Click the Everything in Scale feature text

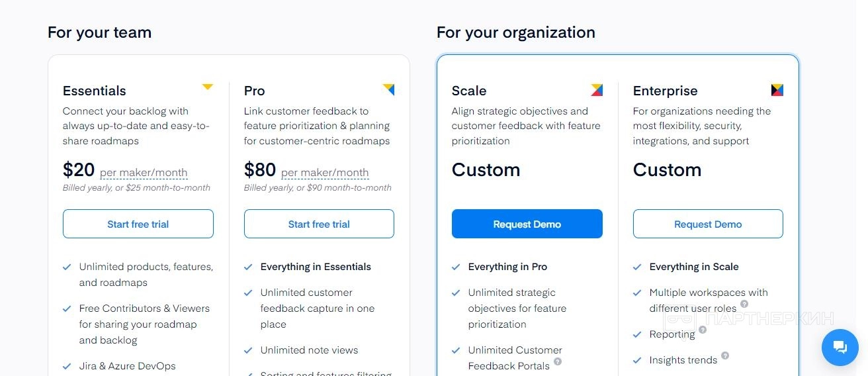point(693,267)
